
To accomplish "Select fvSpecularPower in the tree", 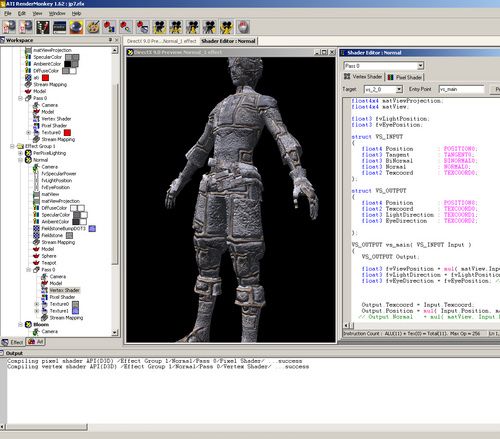I will tap(59, 174).
